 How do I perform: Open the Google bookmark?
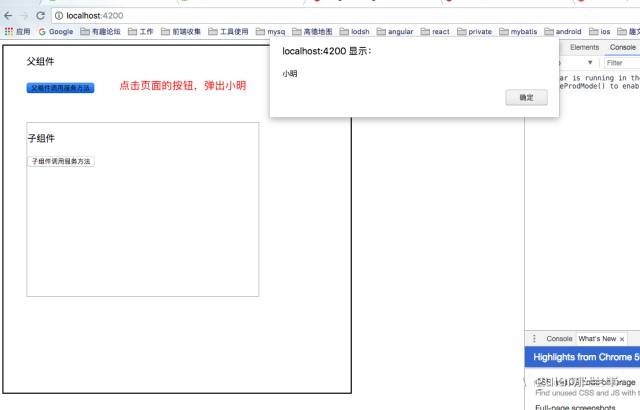[x=56, y=31]
